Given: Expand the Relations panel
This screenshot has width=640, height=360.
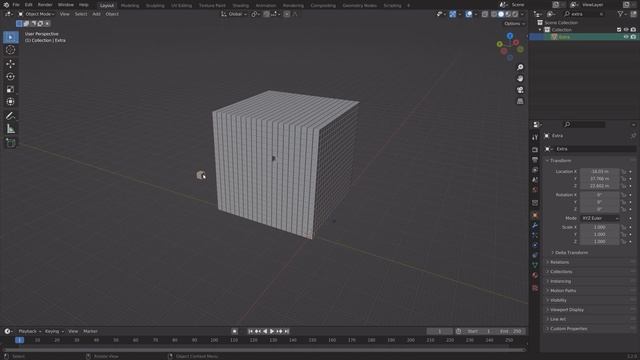Looking at the screenshot, I should tap(558, 262).
